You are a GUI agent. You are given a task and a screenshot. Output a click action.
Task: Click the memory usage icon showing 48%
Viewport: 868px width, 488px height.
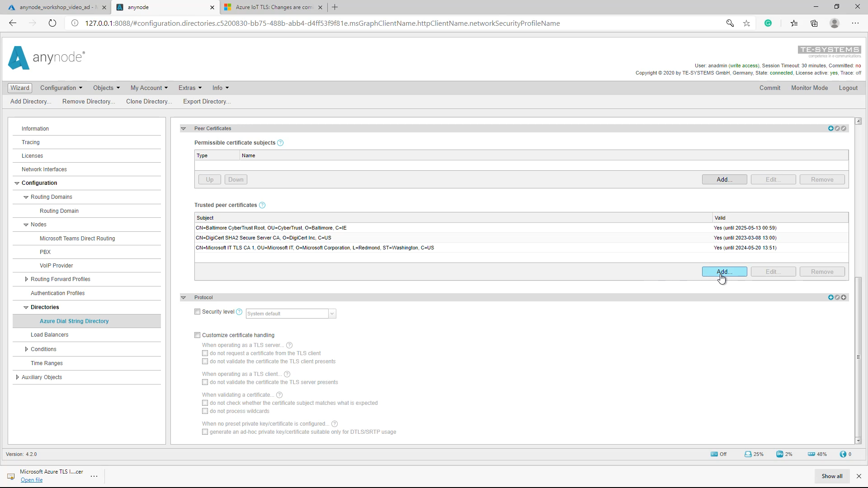tap(811, 455)
